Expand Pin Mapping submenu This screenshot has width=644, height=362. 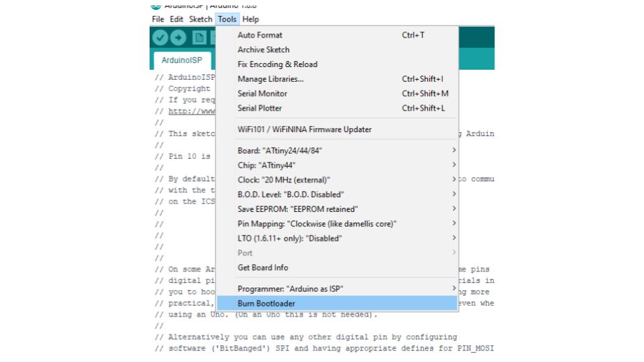(x=337, y=224)
